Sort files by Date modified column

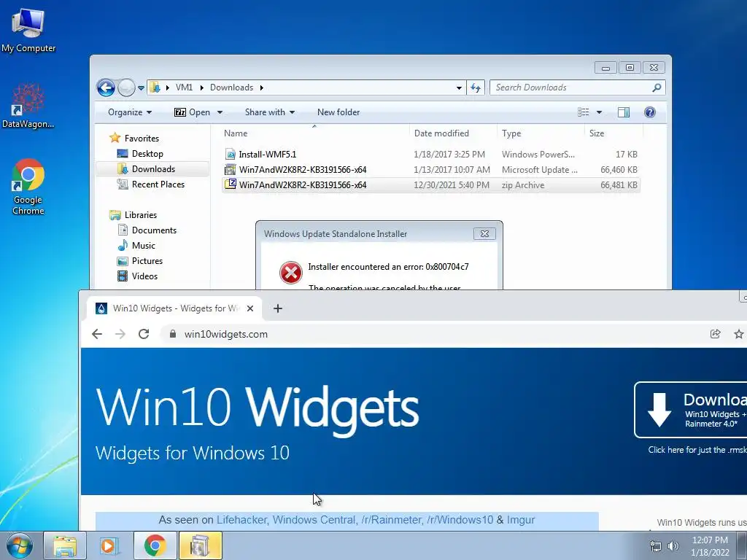tap(452, 133)
